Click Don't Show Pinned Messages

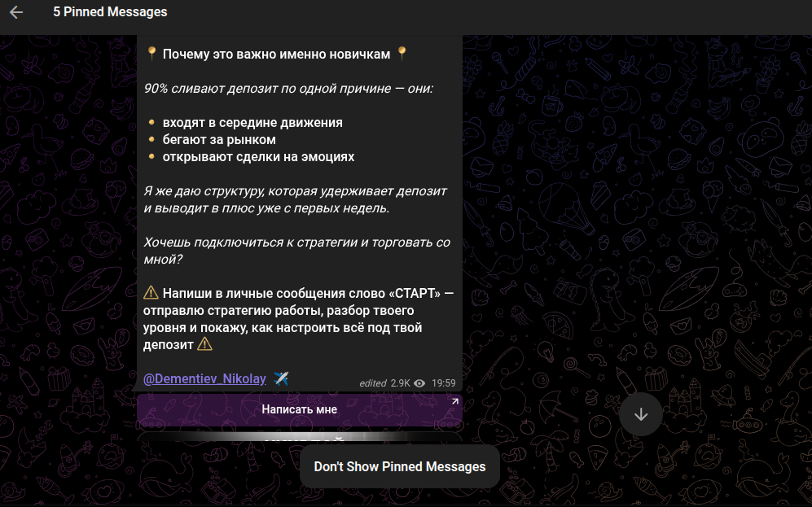(400, 466)
